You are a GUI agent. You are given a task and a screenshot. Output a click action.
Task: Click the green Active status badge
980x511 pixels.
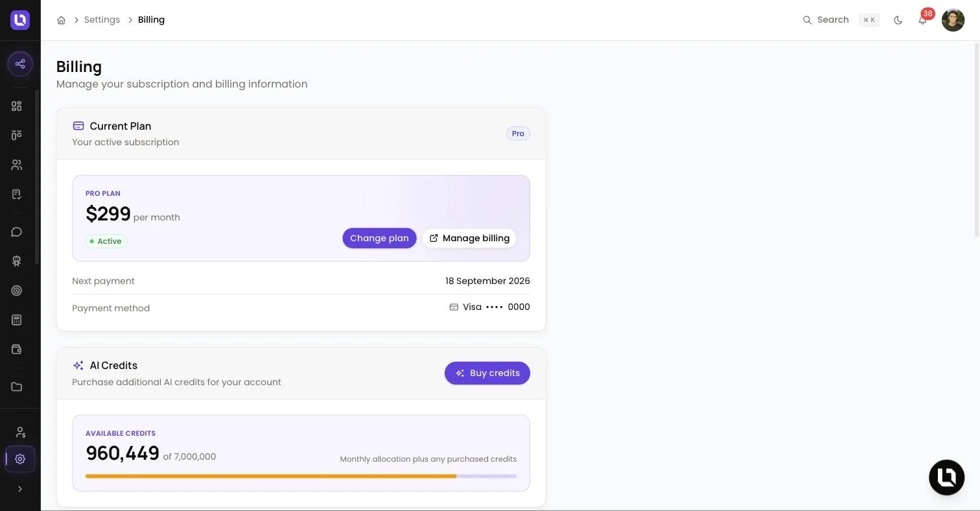106,241
